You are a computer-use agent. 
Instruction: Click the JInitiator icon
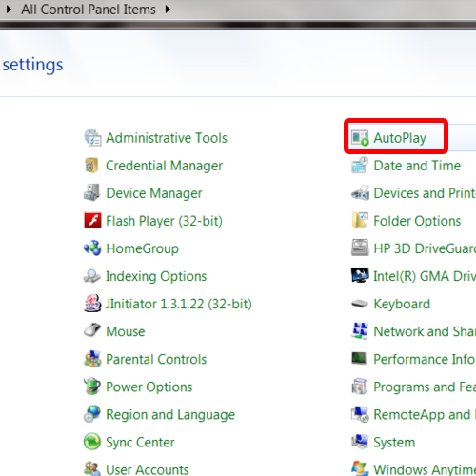coord(92,304)
